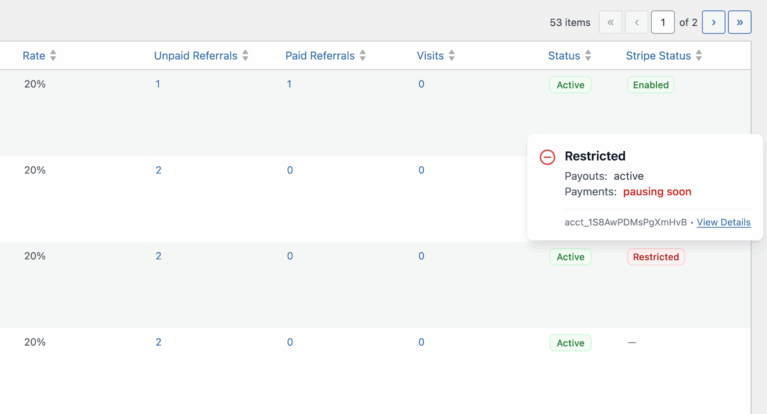Go to next page arrow button

(x=713, y=22)
